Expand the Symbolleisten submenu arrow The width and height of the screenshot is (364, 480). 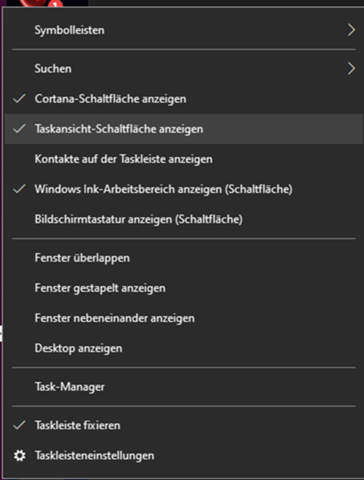tap(351, 30)
